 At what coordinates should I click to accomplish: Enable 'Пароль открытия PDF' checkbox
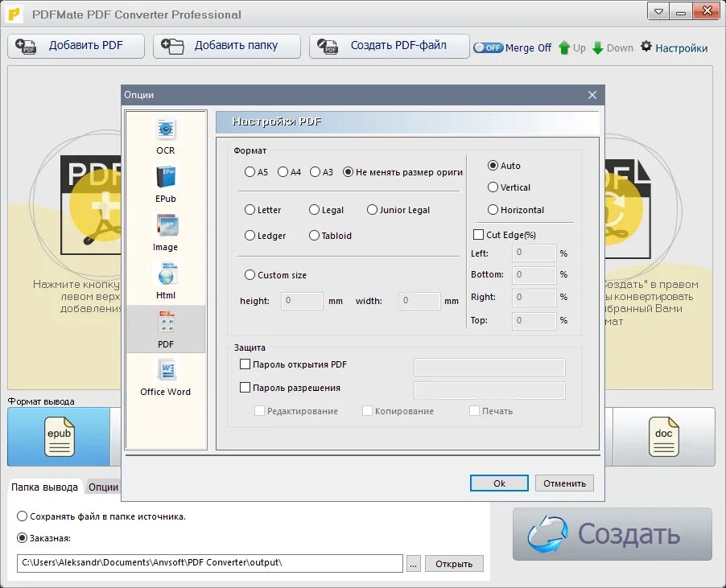click(245, 364)
